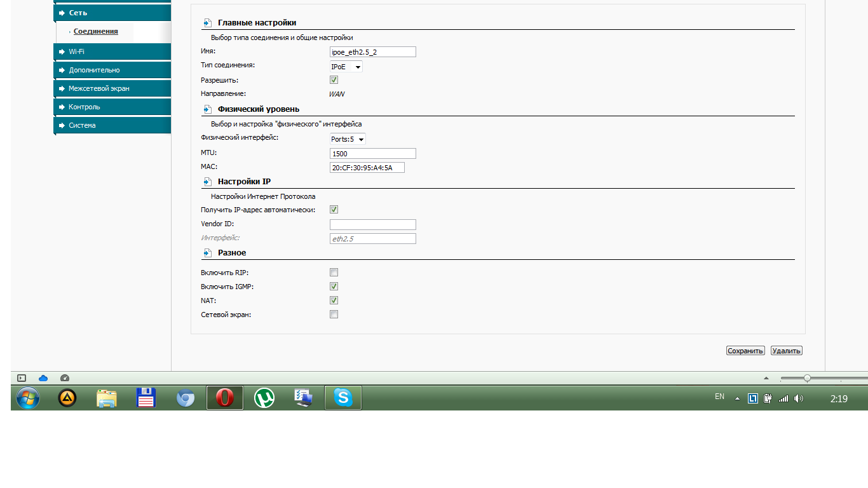Uncheck Получить IP-адрес автоматически
This screenshot has width=868, height=488.
pyautogui.click(x=334, y=210)
